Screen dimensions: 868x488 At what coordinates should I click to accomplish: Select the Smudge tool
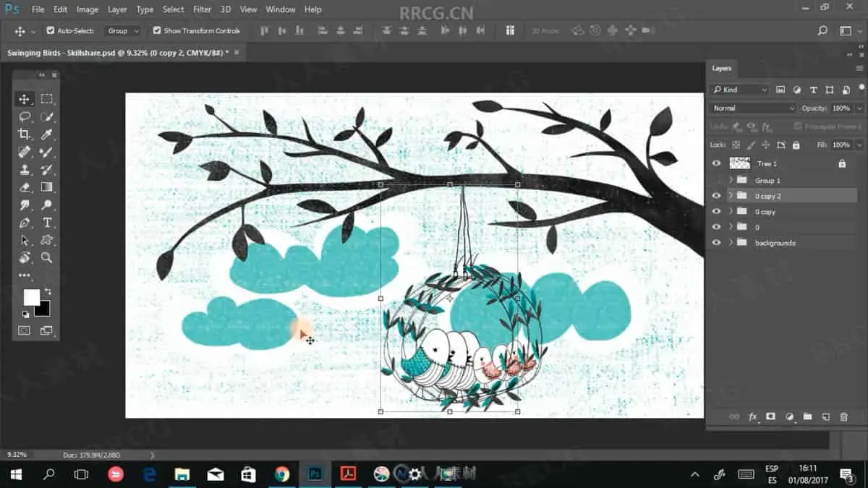point(25,205)
